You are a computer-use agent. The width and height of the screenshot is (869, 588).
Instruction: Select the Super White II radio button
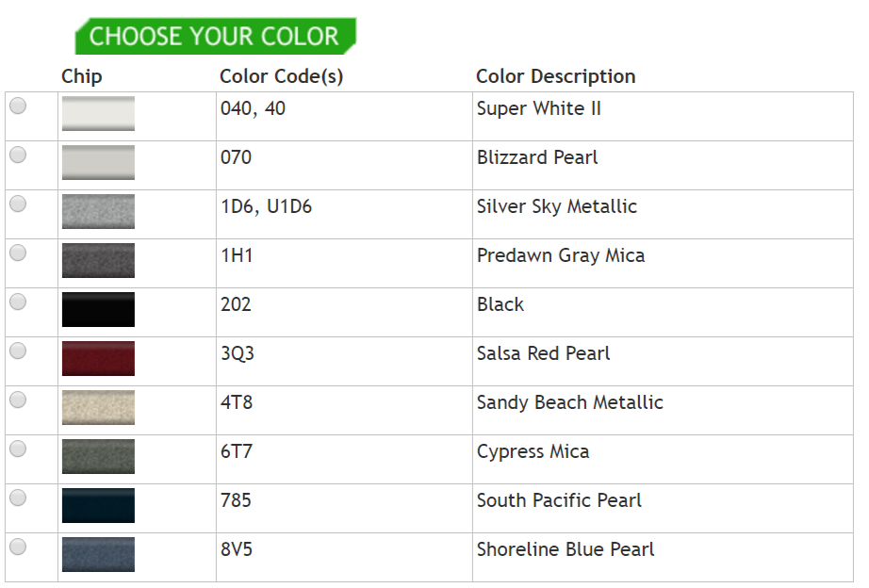18,106
